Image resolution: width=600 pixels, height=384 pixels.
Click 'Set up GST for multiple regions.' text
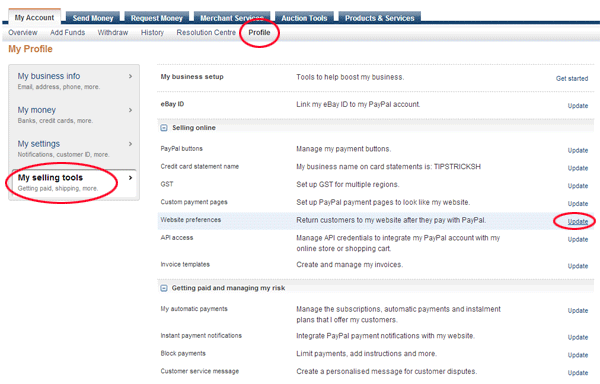[347, 184]
